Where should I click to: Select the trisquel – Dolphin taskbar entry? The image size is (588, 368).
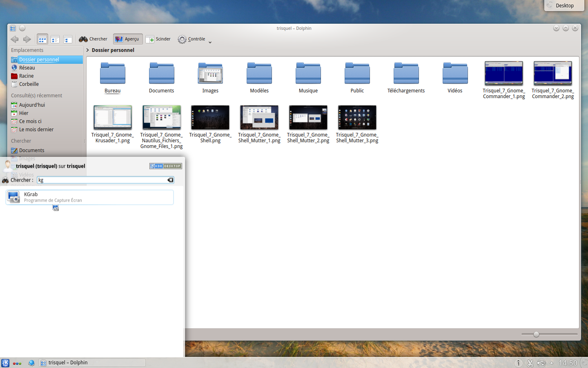(93, 363)
